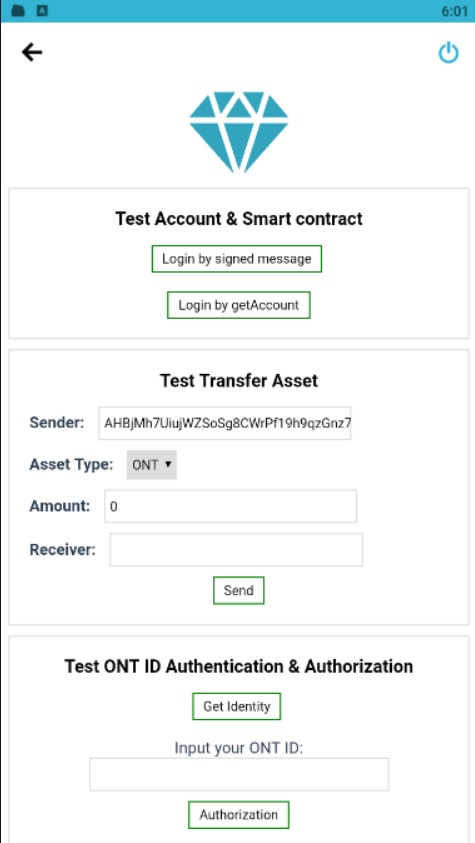Go back using the left arrow
475x843 pixels.
click(x=32, y=52)
